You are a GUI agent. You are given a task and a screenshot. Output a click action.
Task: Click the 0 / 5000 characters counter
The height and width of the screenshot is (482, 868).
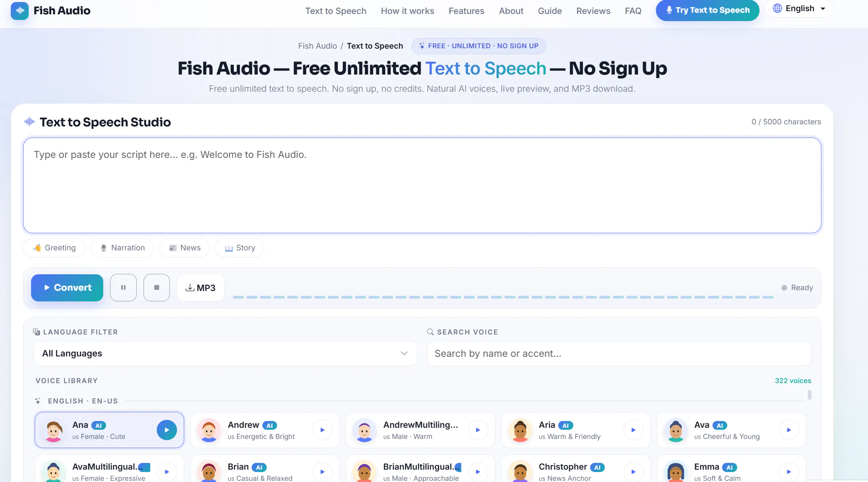(x=786, y=122)
